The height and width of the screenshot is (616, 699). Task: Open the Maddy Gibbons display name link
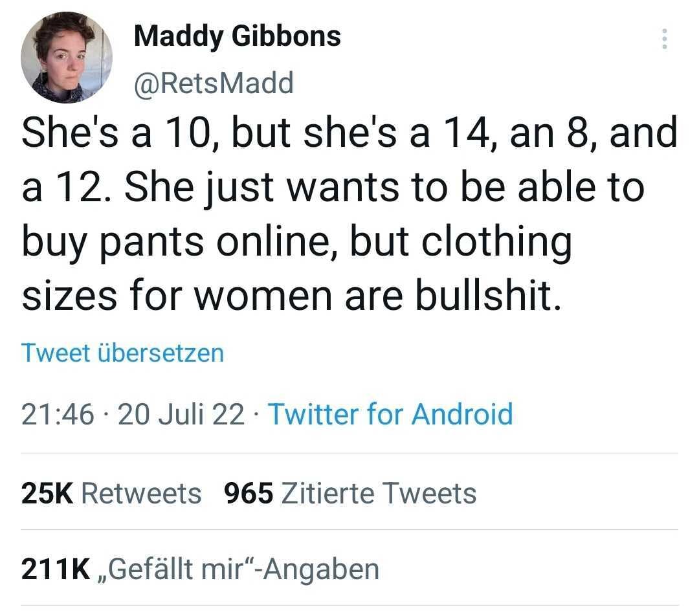(237, 36)
